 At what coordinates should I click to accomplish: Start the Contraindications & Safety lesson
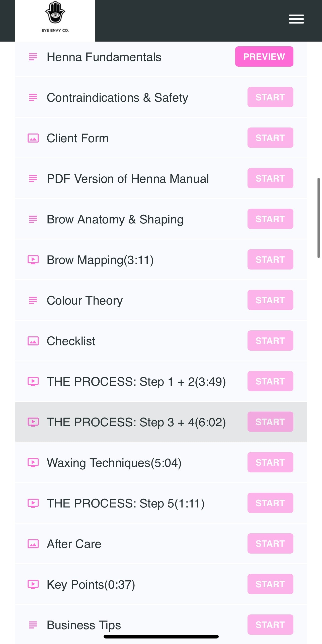point(270,97)
